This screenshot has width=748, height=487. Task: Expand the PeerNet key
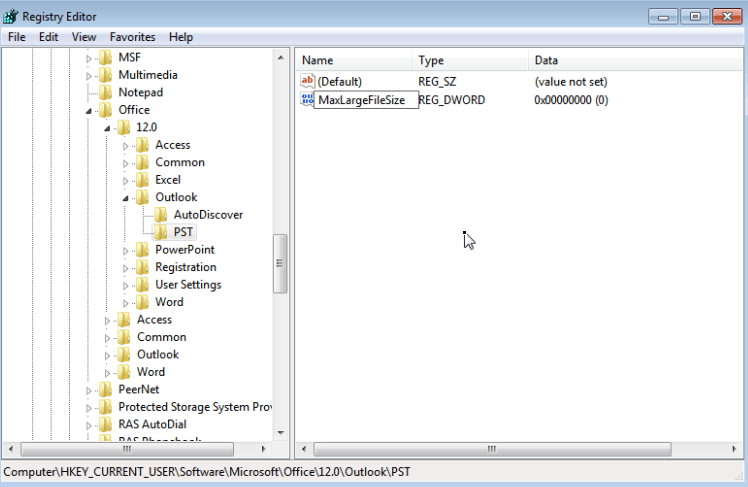click(89, 391)
